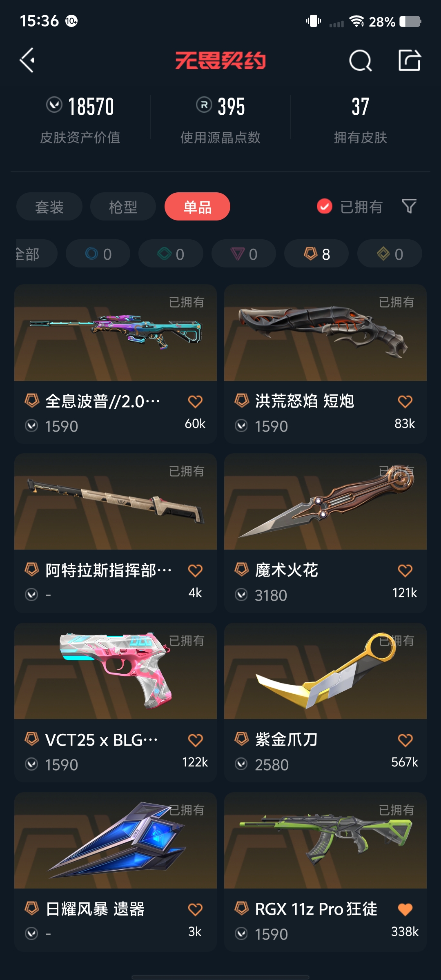Tap heart icon on 全息波普//2.0
Image resolution: width=441 pixels, height=980 pixels.
(x=195, y=401)
